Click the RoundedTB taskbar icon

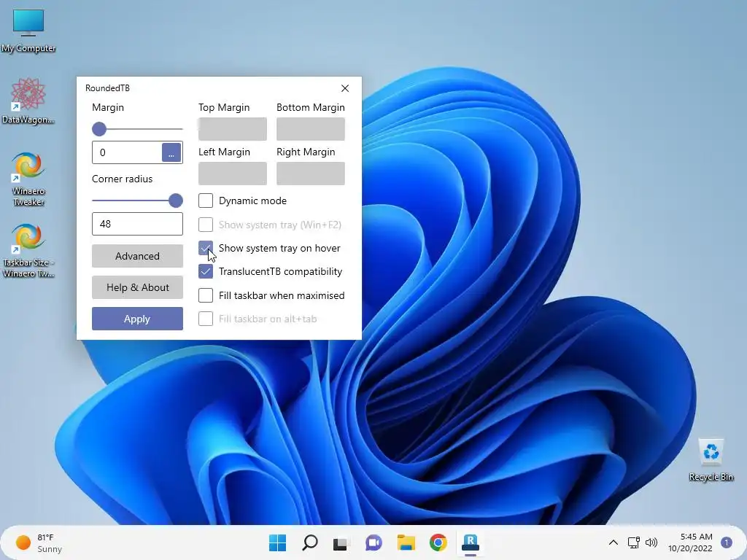pyautogui.click(x=471, y=542)
